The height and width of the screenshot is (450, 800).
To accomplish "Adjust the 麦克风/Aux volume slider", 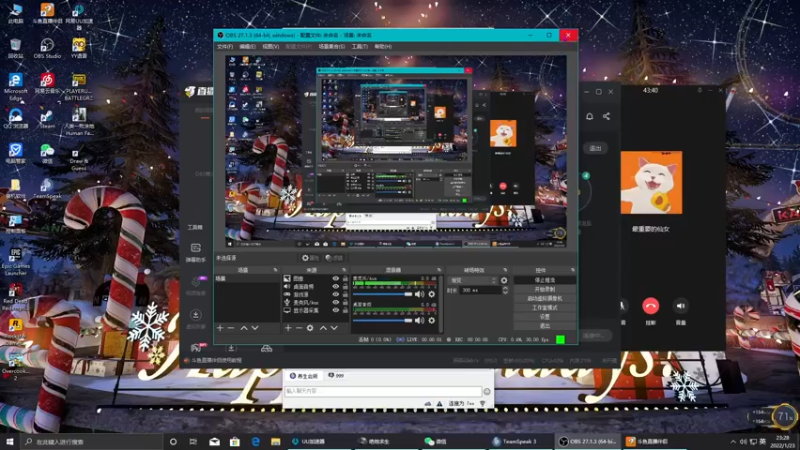I will click(383, 294).
